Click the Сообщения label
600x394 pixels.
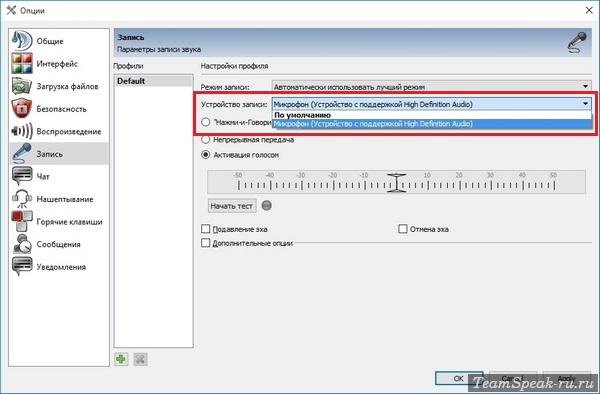(x=59, y=244)
